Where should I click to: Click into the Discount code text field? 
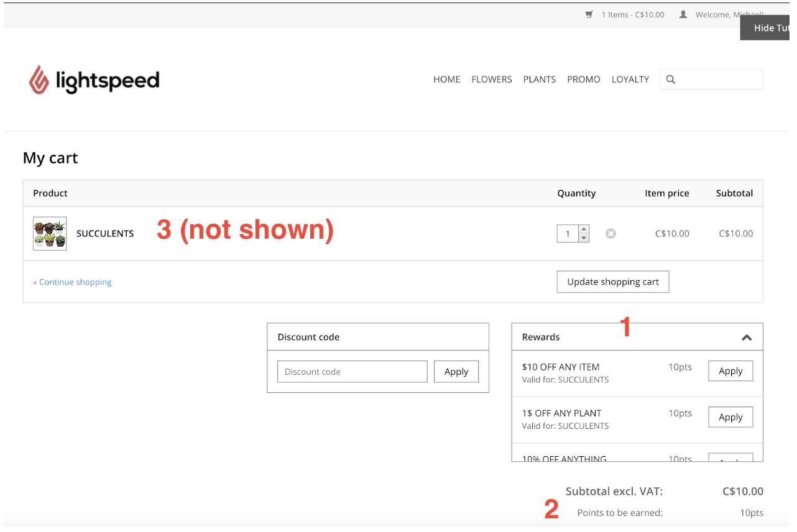pos(352,372)
